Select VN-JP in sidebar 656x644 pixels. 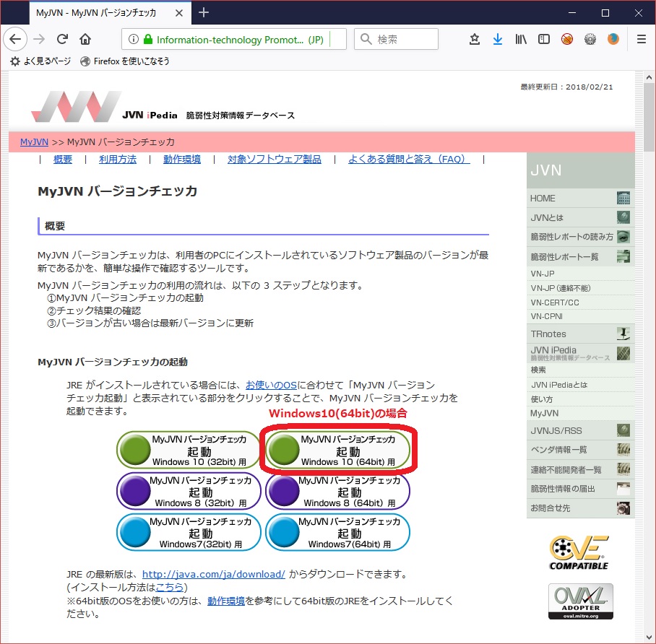(x=580, y=274)
